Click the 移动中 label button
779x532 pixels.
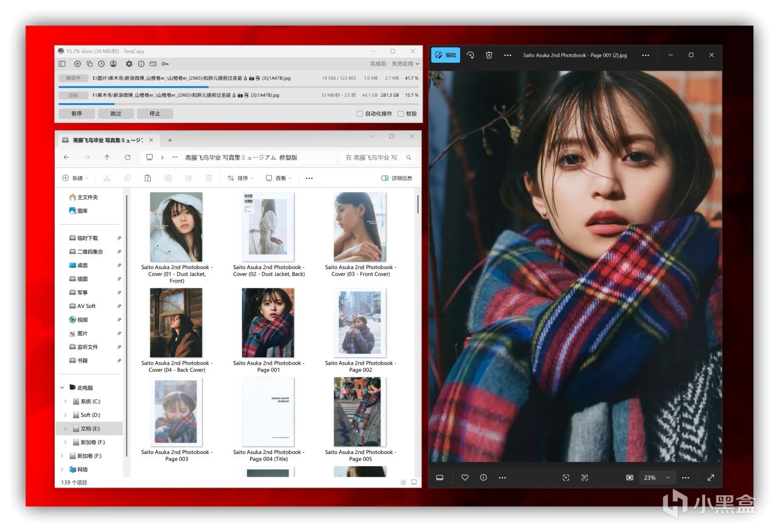coord(74,79)
